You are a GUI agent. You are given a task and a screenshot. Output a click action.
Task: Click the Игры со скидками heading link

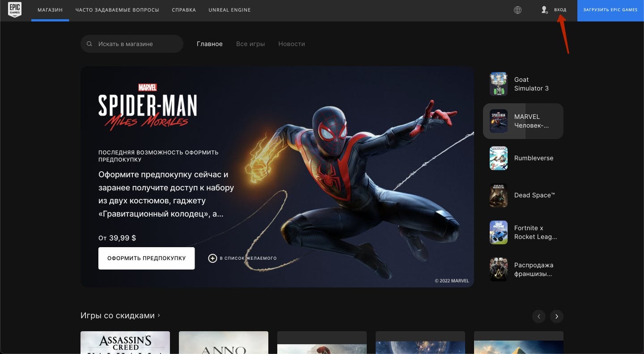coord(118,316)
